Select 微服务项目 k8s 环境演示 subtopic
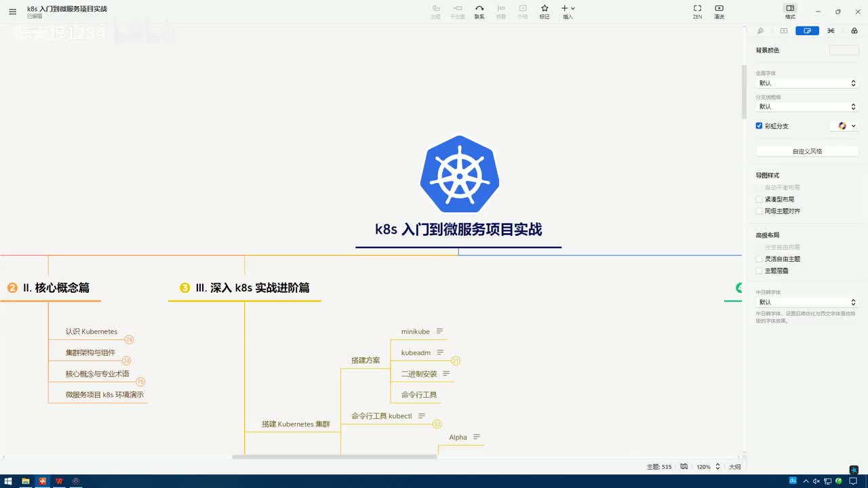The image size is (868, 488). (104, 394)
